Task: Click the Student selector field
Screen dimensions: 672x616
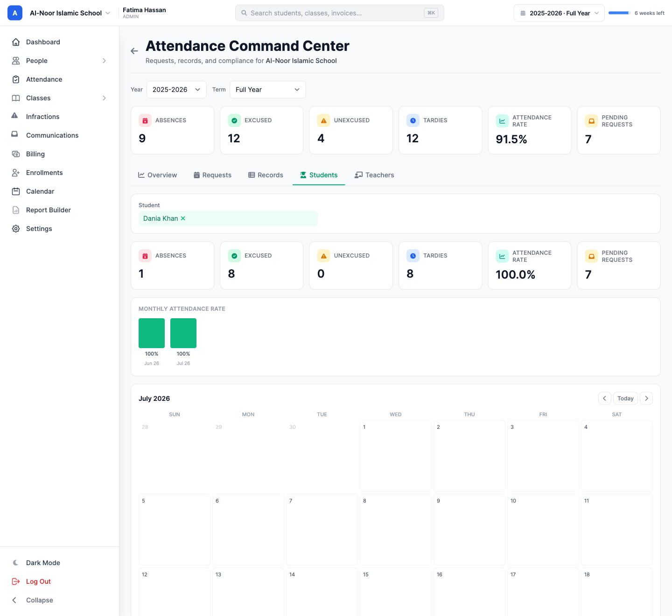Action: 228,218
